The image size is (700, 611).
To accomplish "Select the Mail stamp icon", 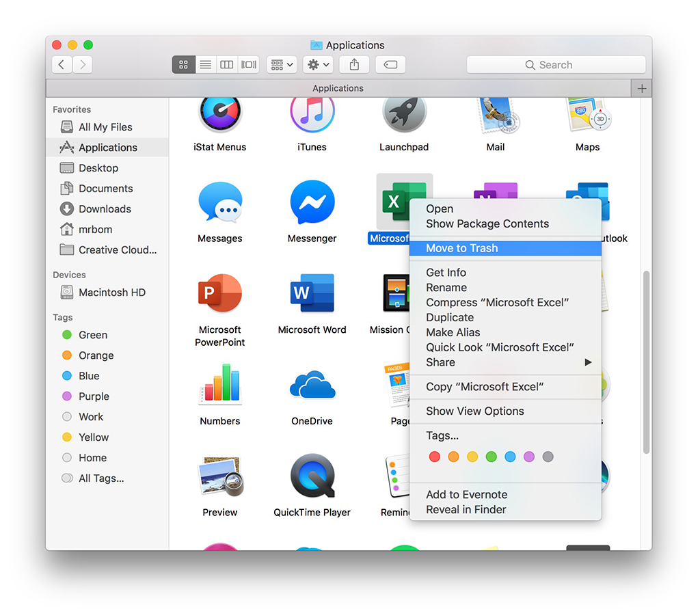I will click(498, 116).
